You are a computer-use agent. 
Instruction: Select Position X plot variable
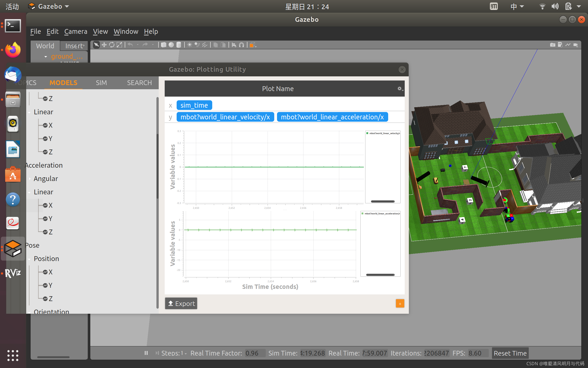48,272
